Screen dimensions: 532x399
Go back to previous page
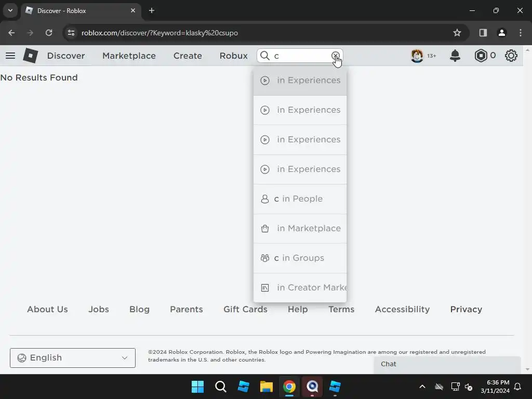click(x=11, y=33)
